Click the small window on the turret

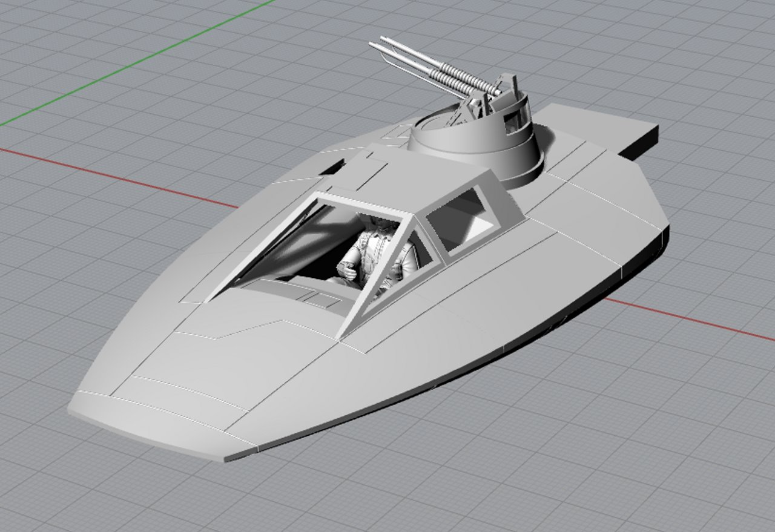515,119
